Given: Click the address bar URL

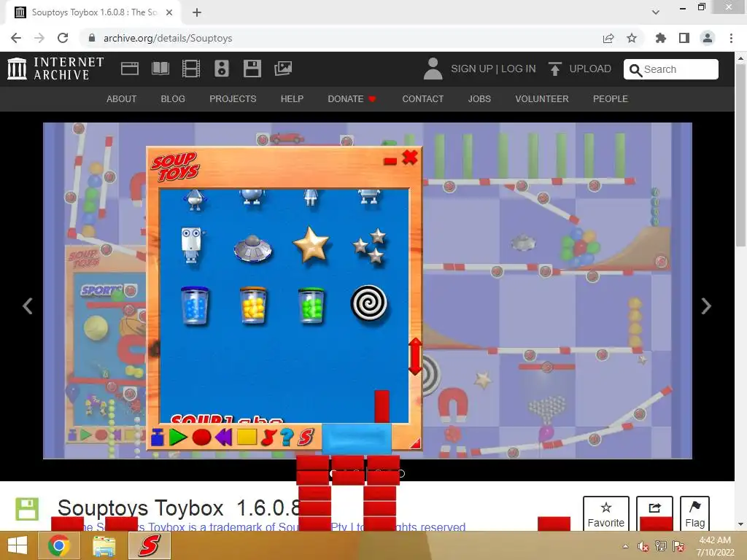Looking at the screenshot, I should click(168, 38).
